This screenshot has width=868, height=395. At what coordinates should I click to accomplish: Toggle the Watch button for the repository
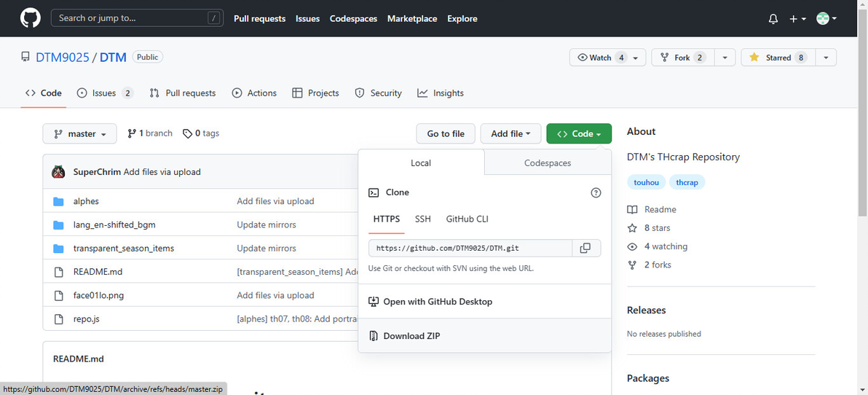(x=601, y=58)
